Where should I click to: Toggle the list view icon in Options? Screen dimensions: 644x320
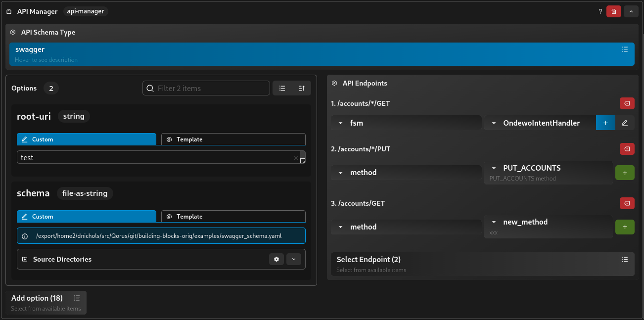[282, 88]
